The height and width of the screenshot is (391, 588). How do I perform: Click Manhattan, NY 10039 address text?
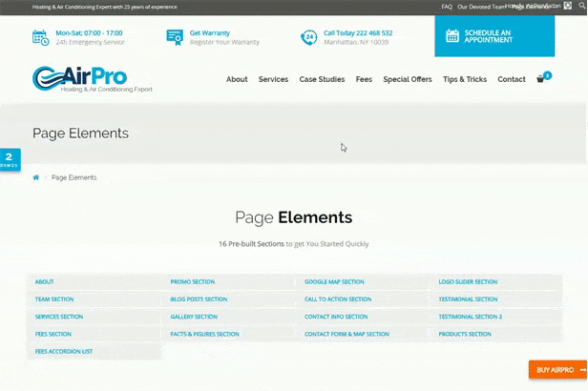(x=356, y=42)
